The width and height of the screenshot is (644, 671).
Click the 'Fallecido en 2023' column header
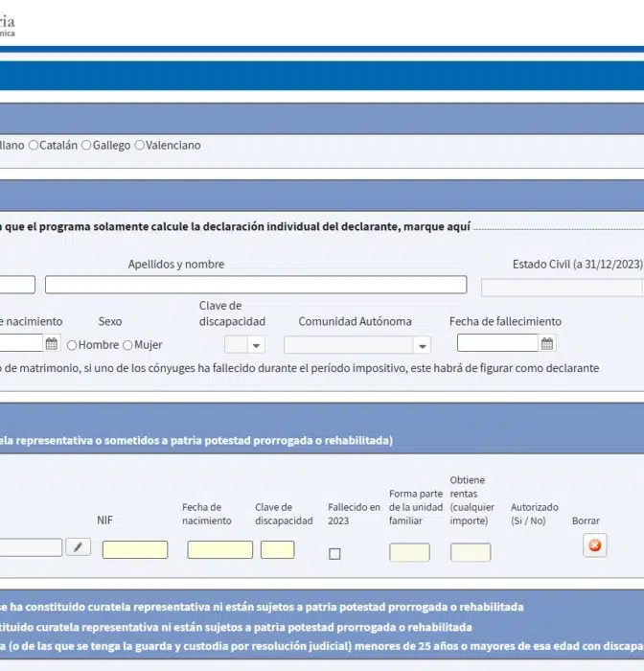coord(354,514)
